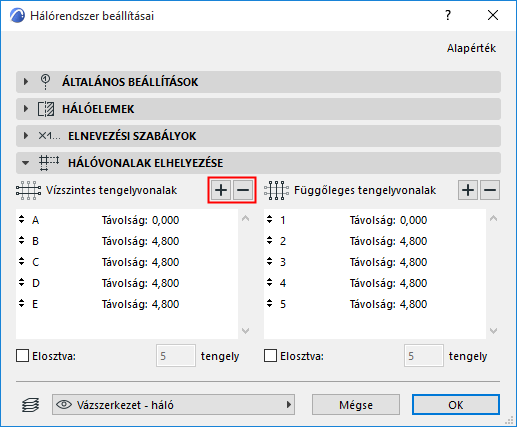
Task: Select axis name E in horizontal list
Action: [35, 304]
